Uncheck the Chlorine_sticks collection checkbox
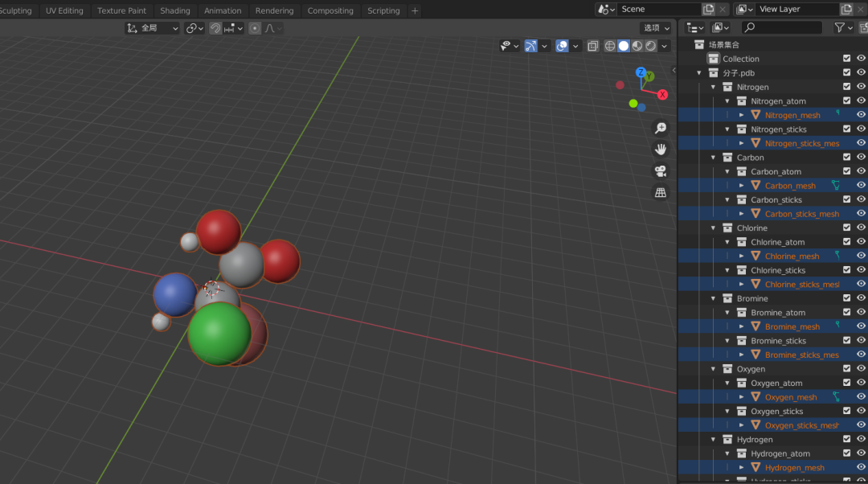The height and width of the screenshot is (484, 868). pos(846,269)
